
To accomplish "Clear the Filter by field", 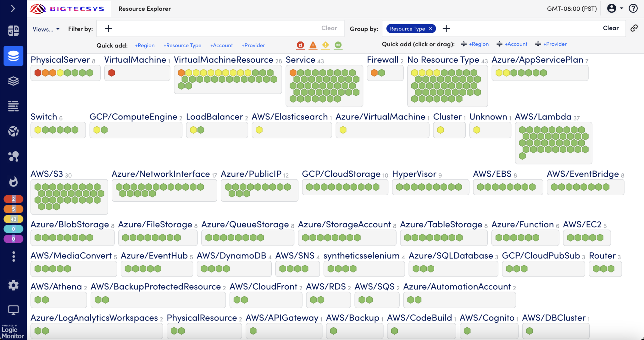I will (329, 28).
